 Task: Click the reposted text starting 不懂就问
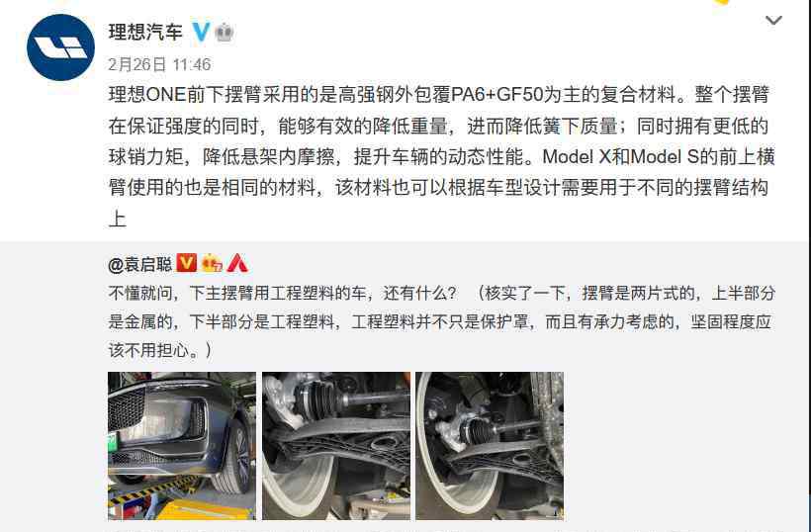coord(442,321)
